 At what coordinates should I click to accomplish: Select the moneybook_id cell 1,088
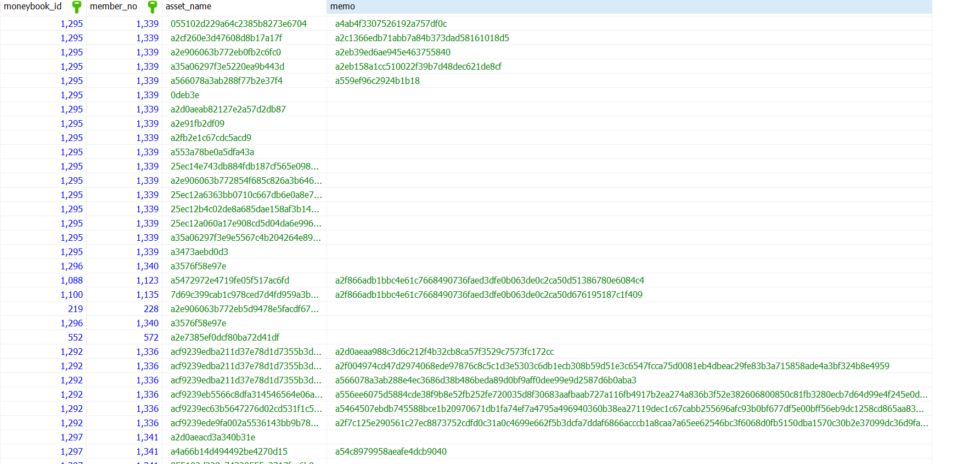pyautogui.click(x=71, y=280)
